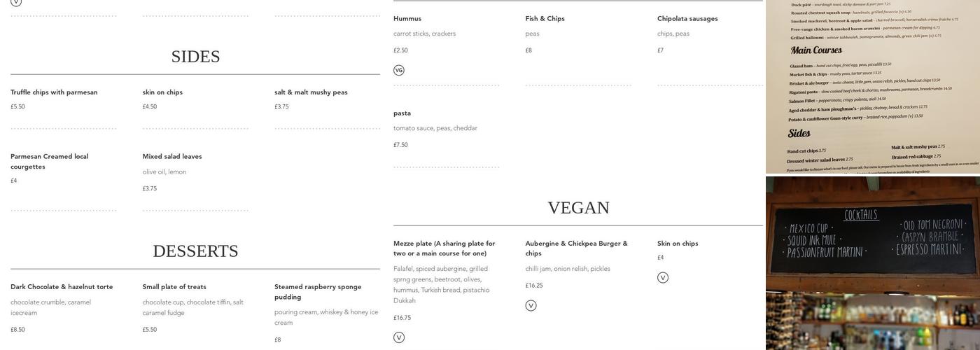
Task: Click the Fish & Chips item title
Action: [x=545, y=19]
